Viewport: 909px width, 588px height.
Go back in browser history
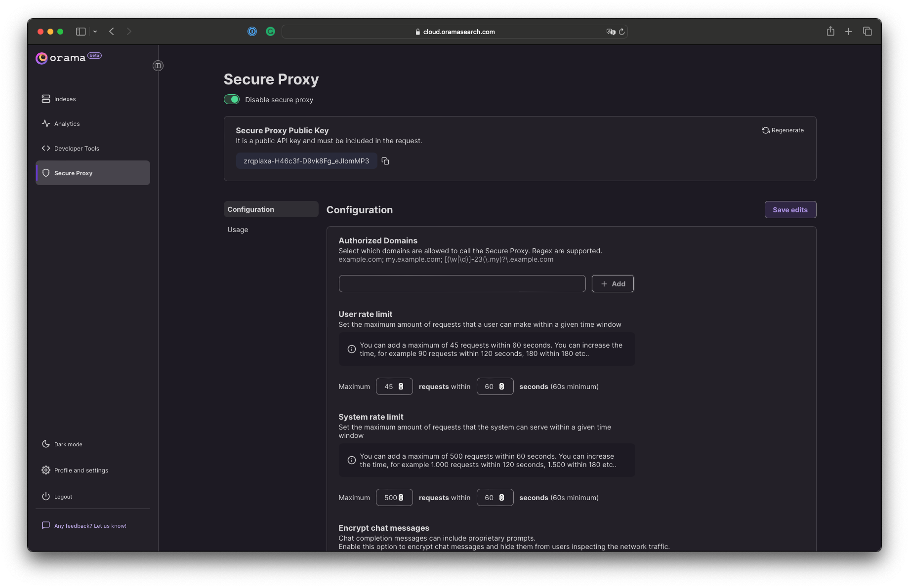[112, 32]
